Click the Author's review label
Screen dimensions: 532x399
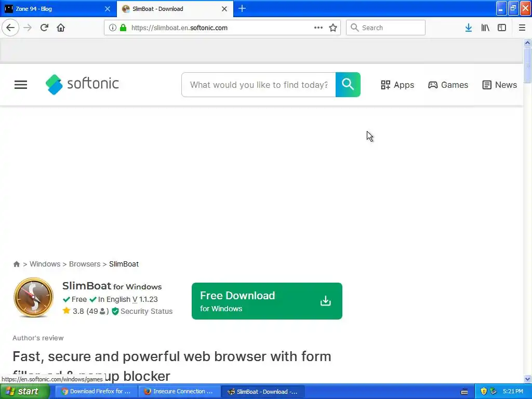38,338
